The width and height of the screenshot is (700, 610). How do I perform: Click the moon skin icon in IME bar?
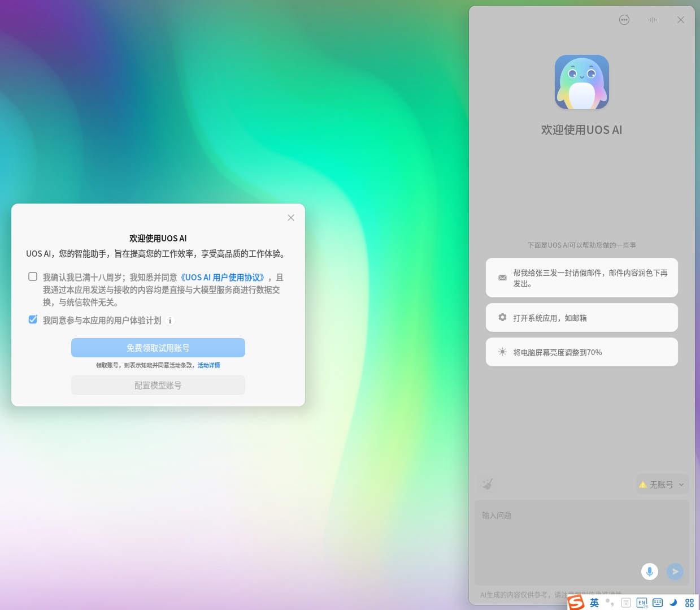[673, 603]
